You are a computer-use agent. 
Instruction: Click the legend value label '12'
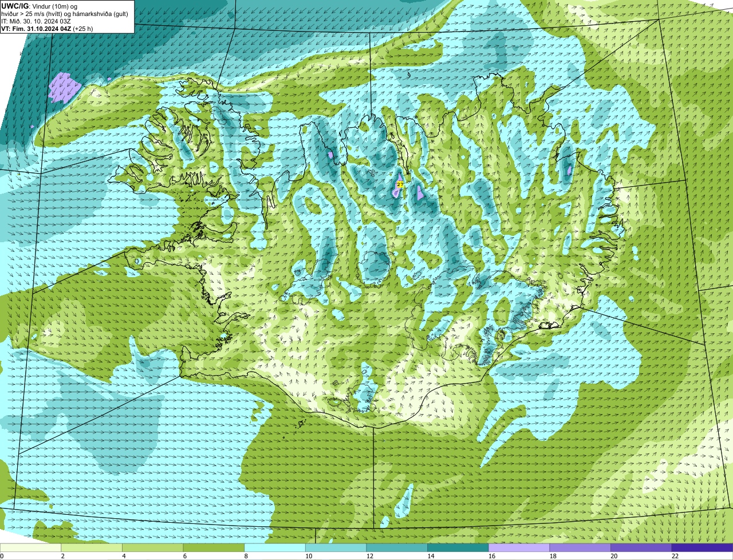point(370,556)
